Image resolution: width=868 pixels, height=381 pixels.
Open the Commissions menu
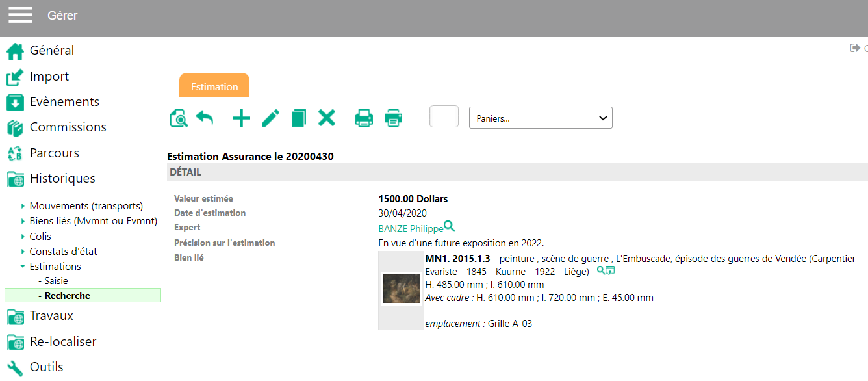(x=68, y=127)
